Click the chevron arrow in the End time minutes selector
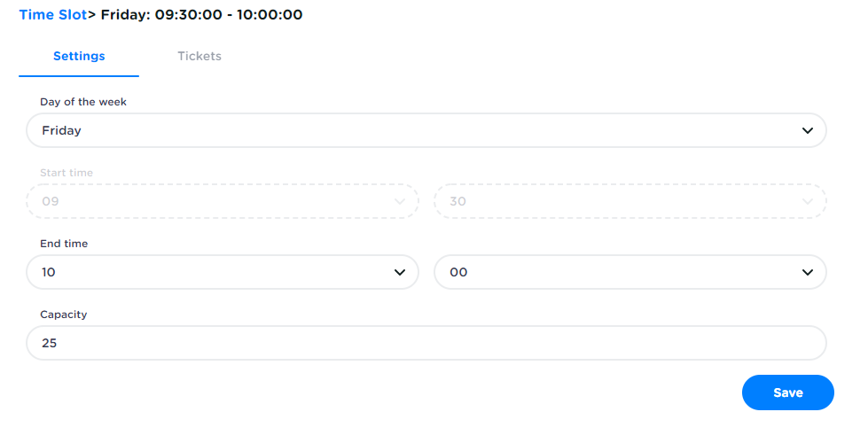The image size is (868, 443). coord(808,272)
